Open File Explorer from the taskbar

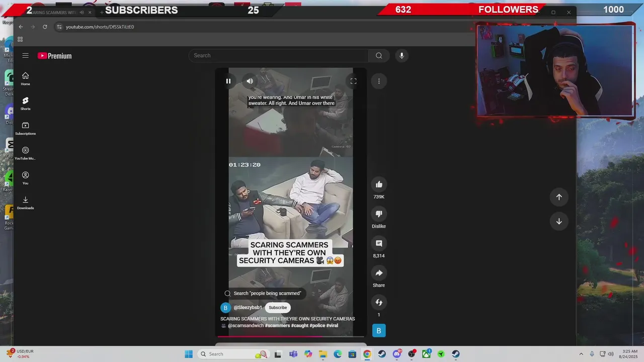[323, 354]
